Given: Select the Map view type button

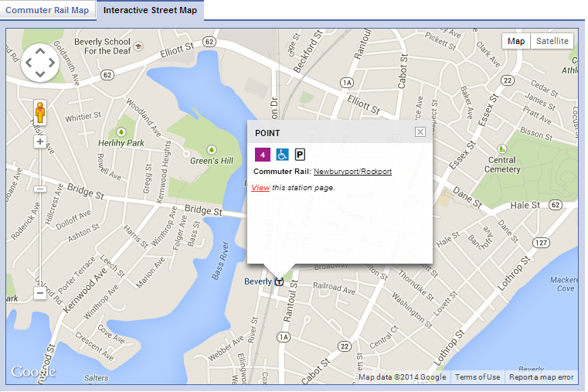Looking at the screenshot, I should (516, 41).
